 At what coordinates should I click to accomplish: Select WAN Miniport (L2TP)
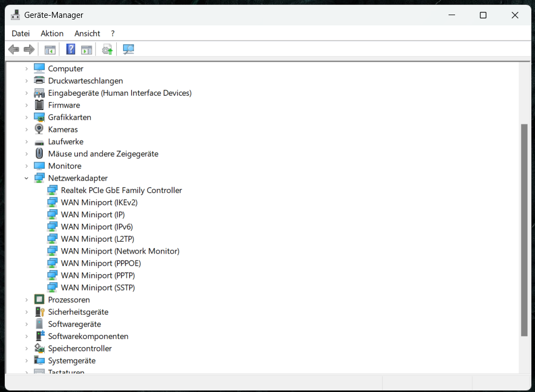[x=98, y=239]
